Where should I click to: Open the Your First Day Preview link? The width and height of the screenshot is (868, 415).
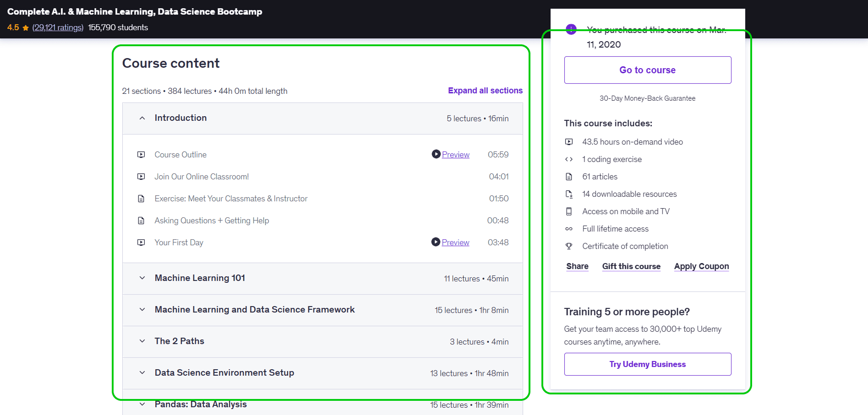pos(455,243)
